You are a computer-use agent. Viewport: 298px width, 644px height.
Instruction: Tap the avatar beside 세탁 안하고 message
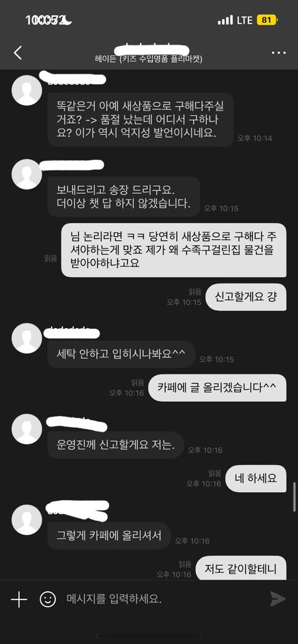[x=27, y=338]
